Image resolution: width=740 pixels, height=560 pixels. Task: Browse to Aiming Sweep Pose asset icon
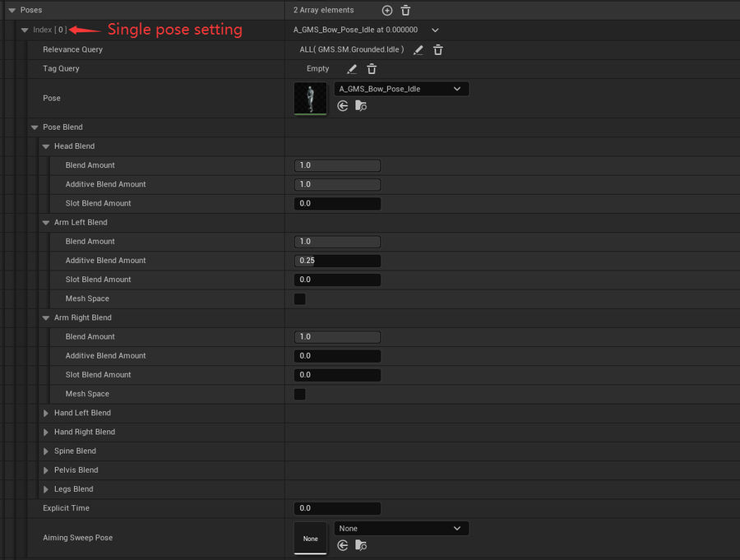[x=361, y=545]
